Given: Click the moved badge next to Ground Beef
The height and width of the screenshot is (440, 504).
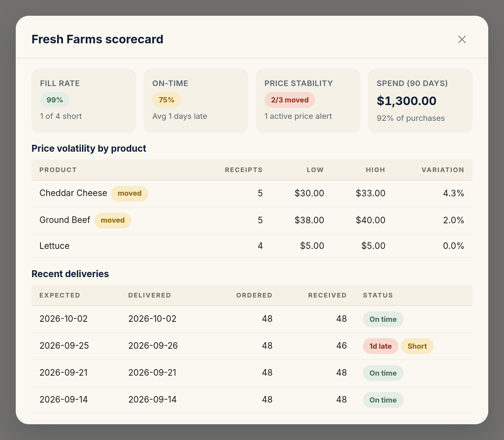Looking at the screenshot, I should coord(113,220).
